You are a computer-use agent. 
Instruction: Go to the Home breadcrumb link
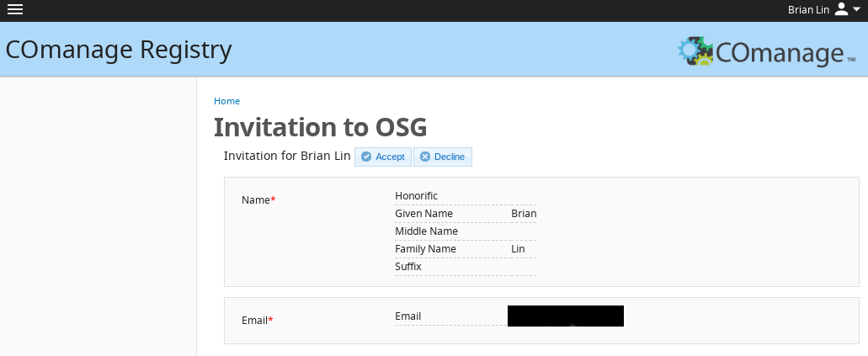tap(226, 101)
